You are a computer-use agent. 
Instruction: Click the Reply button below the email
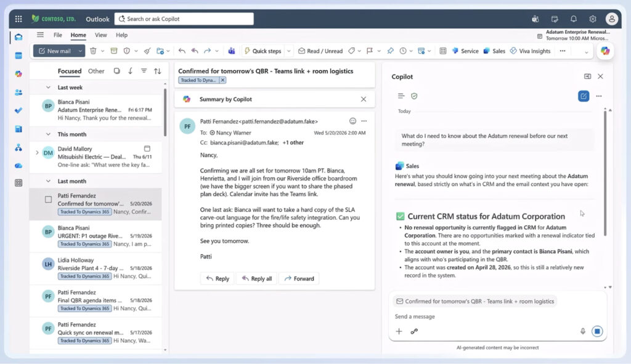[x=218, y=278]
